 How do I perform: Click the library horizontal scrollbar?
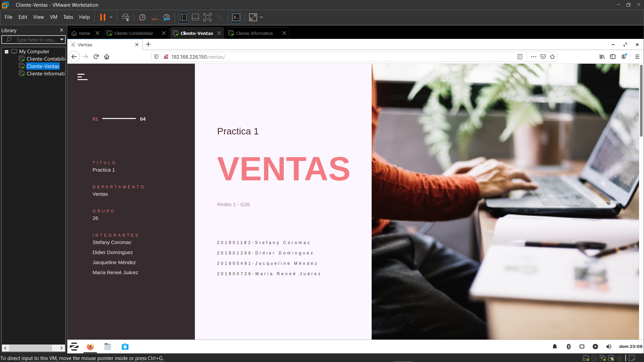coord(30,348)
